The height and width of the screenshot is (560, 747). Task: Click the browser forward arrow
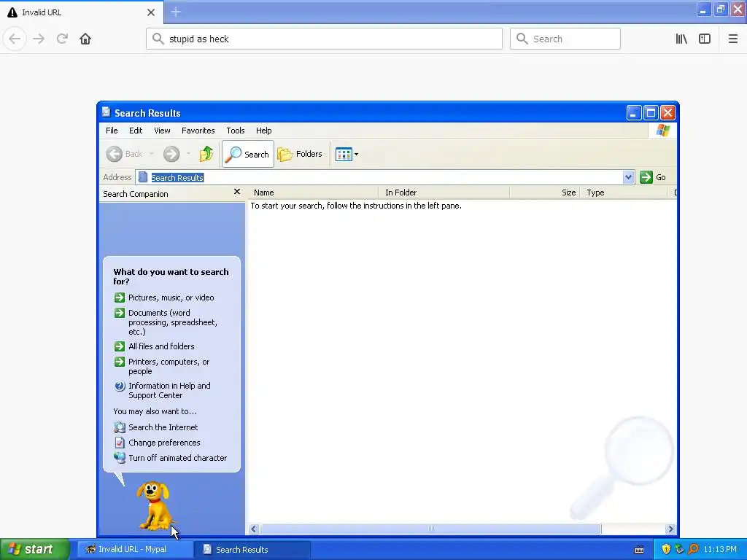point(39,39)
